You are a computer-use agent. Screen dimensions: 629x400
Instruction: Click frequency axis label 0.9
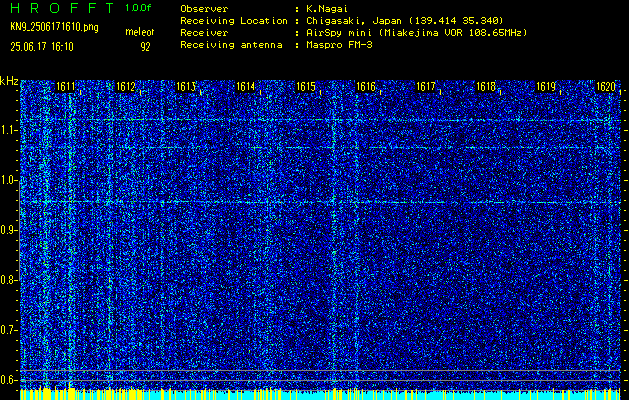pyautogui.click(x=8, y=230)
